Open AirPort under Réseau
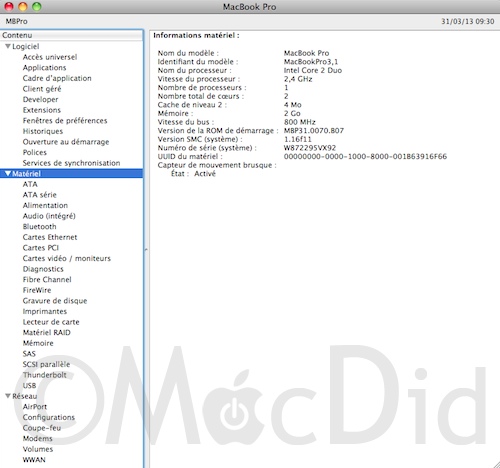 [x=35, y=407]
